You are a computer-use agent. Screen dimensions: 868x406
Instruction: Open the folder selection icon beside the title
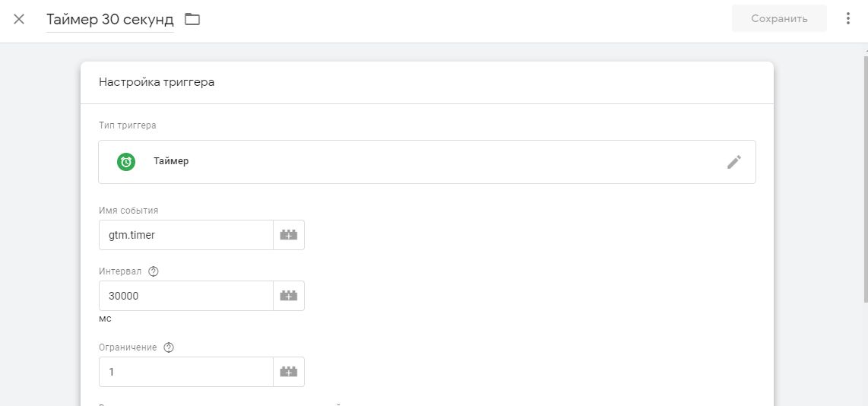pos(192,19)
